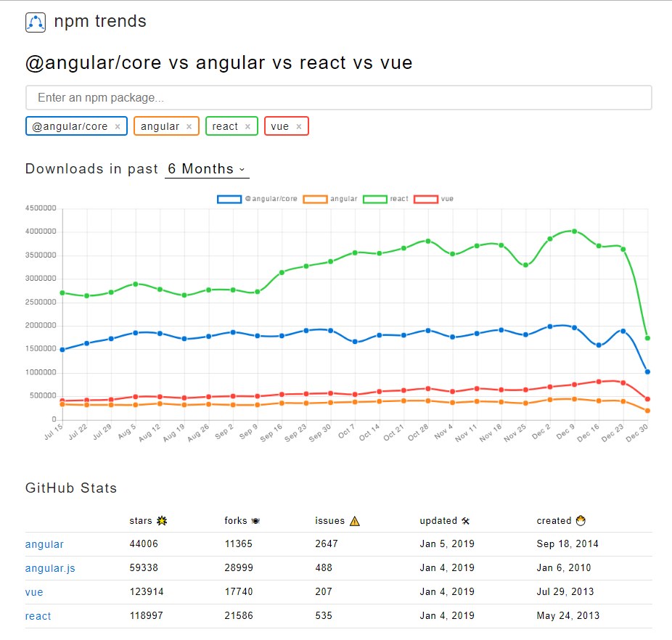
Task: Click the 'GitHub Stats' section heading
Action: click(x=71, y=488)
